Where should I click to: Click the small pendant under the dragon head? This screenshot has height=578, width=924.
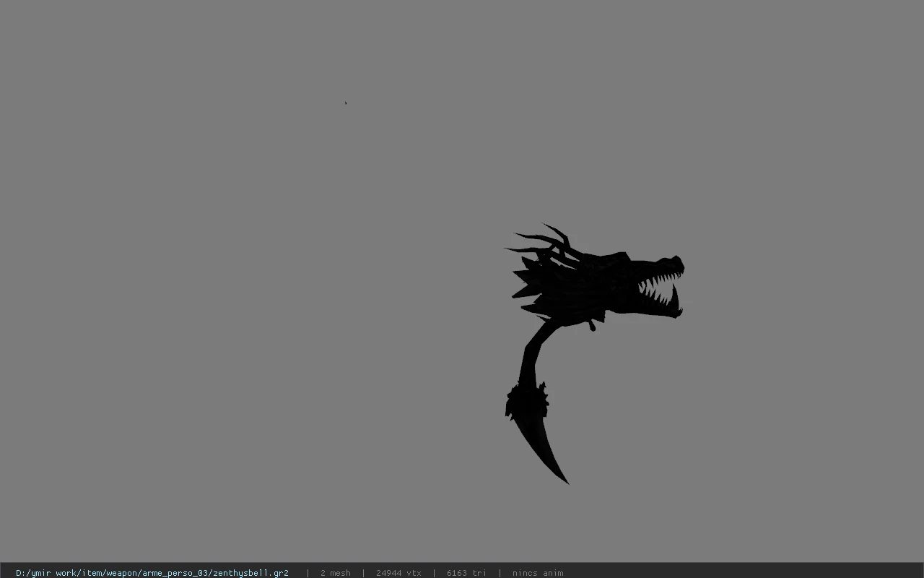pos(593,326)
